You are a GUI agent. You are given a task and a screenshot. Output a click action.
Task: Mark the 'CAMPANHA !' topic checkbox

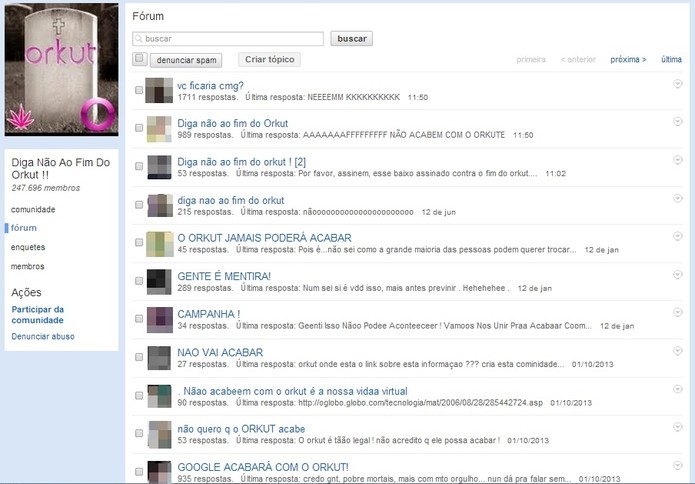pos(139,319)
